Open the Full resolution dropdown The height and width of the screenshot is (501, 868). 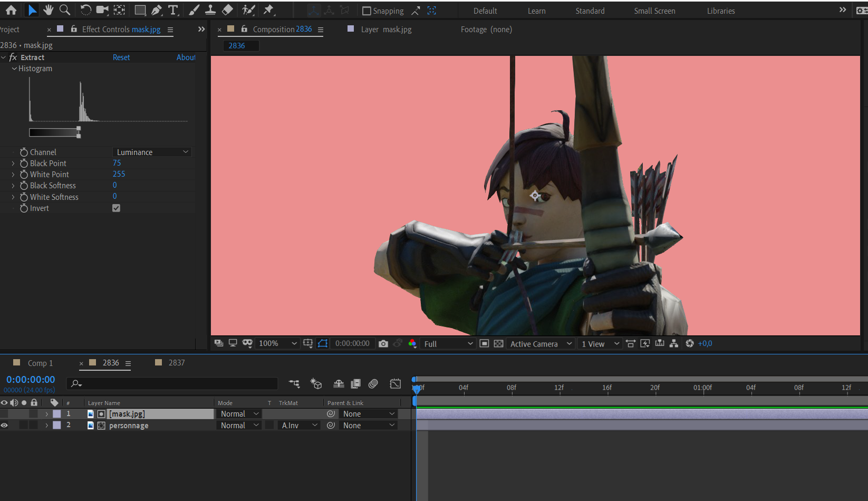pyautogui.click(x=448, y=344)
